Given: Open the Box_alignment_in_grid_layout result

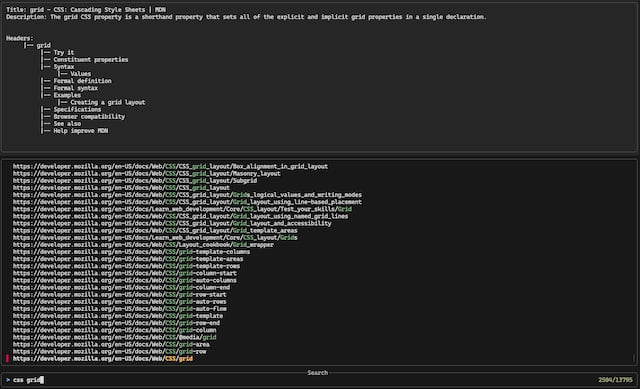Looking at the screenshot, I should [x=170, y=167].
